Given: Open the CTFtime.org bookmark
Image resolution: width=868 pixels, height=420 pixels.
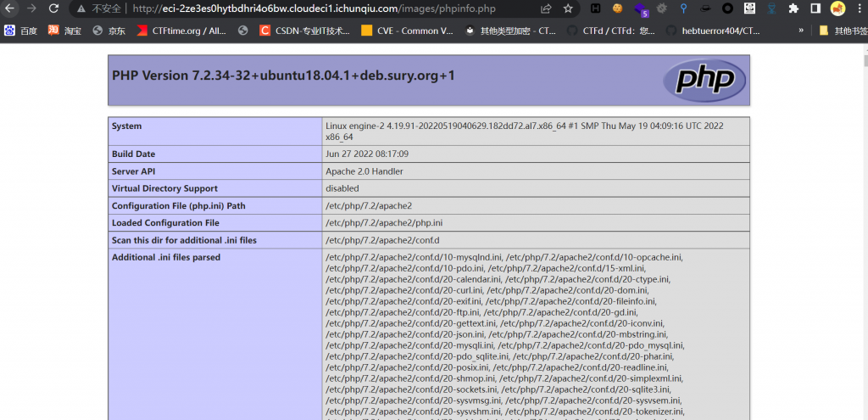Looking at the screenshot, I should 181,31.
